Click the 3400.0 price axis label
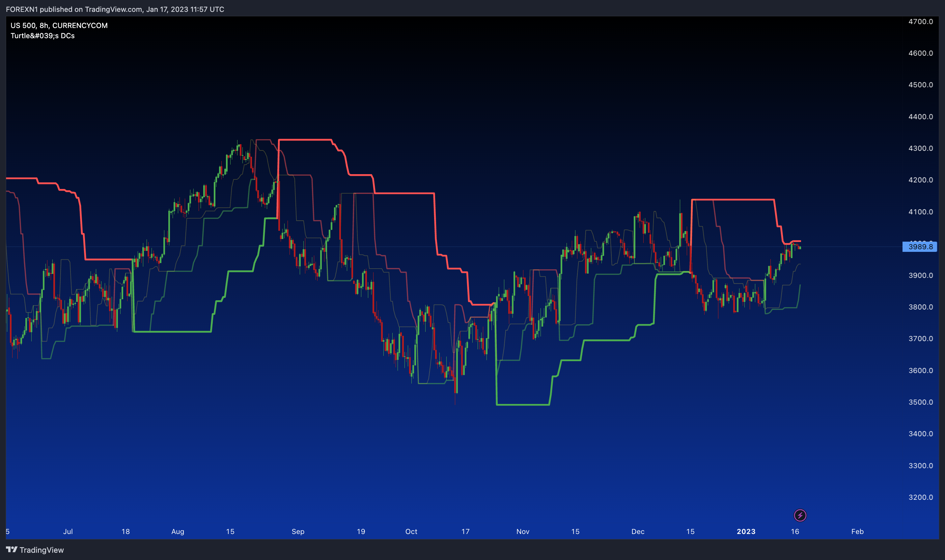This screenshot has width=945, height=560. tap(920, 434)
